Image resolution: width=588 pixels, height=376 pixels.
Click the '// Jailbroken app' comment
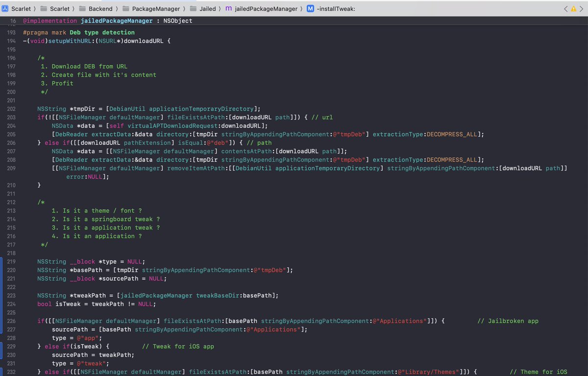pyautogui.click(x=508, y=321)
